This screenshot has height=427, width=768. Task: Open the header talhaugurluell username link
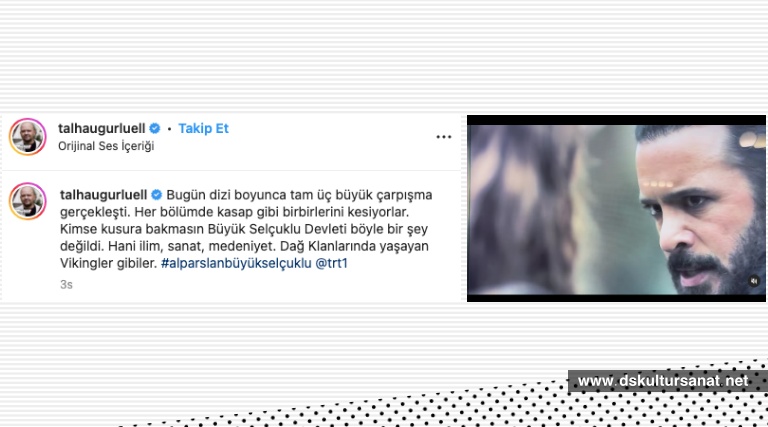pyautogui.click(x=102, y=128)
